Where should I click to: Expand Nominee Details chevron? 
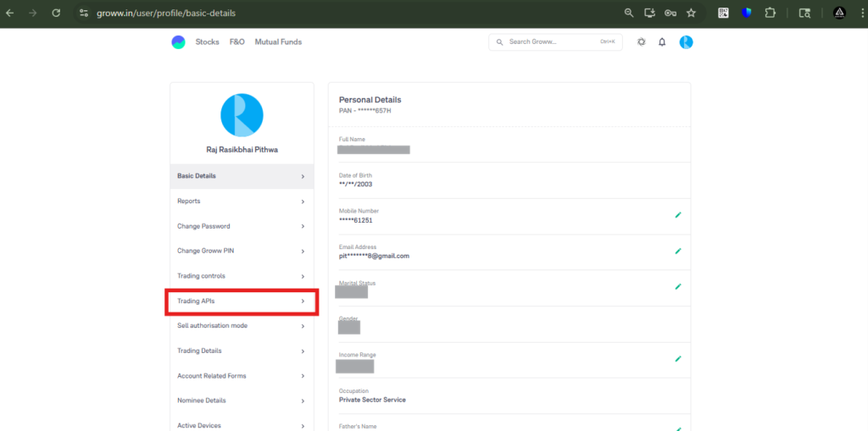tap(303, 401)
